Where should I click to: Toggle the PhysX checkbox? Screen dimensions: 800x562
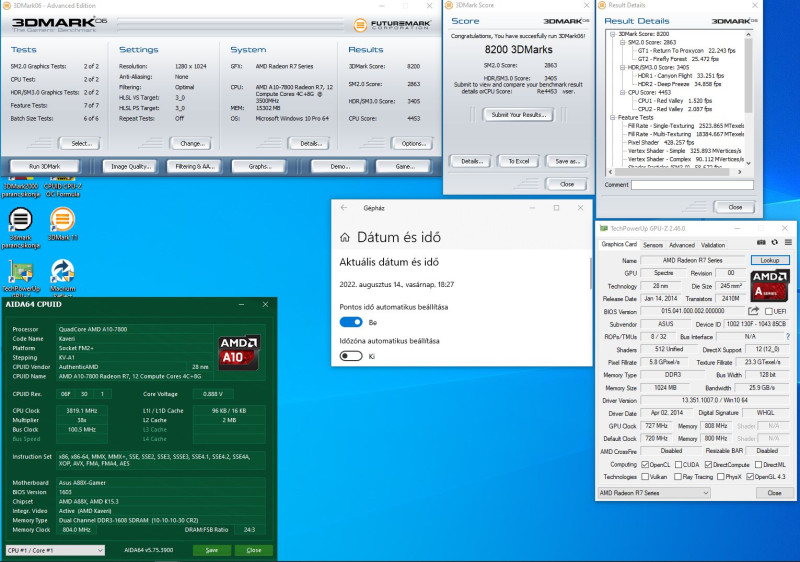720,477
